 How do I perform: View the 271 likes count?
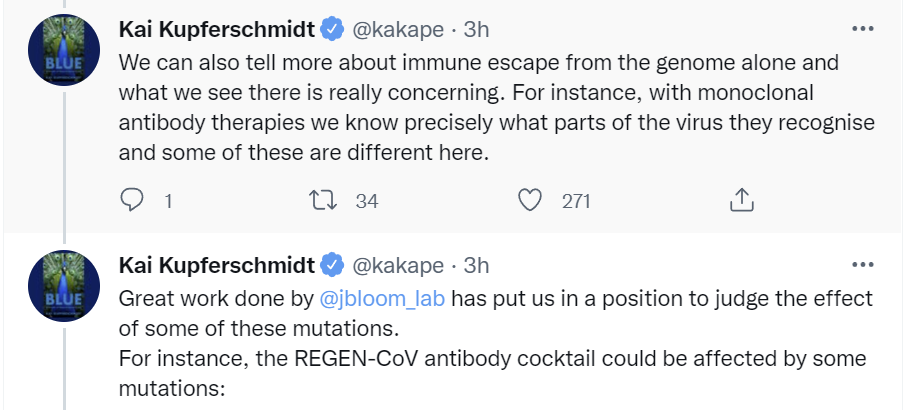tap(576, 201)
